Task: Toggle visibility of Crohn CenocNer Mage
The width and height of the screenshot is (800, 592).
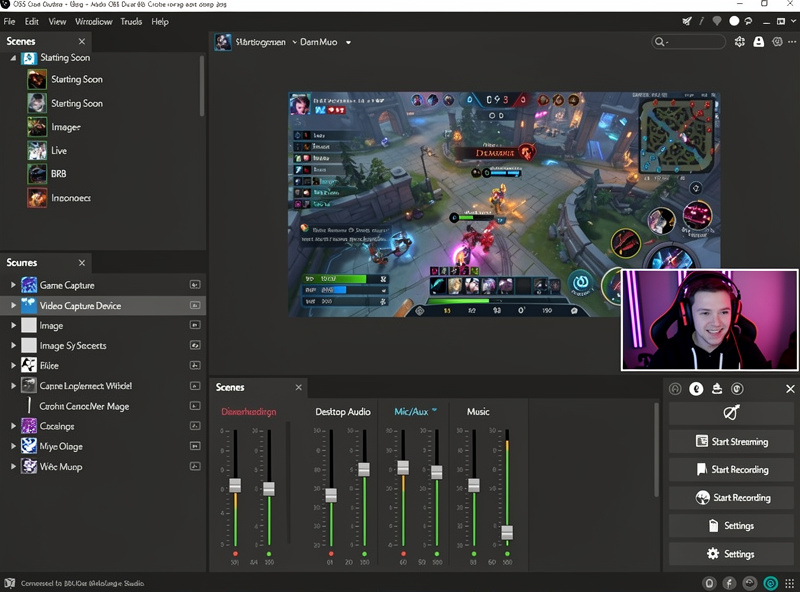Action: point(195,406)
